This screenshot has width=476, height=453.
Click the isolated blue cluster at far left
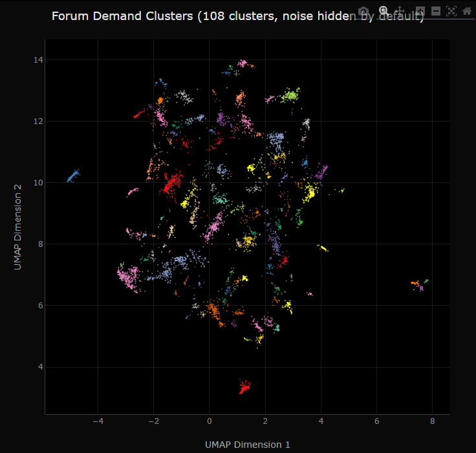pos(73,176)
